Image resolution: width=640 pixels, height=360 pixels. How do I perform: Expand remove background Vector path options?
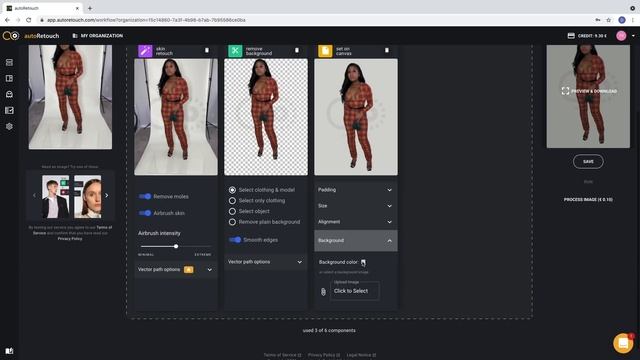[x=266, y=262]
